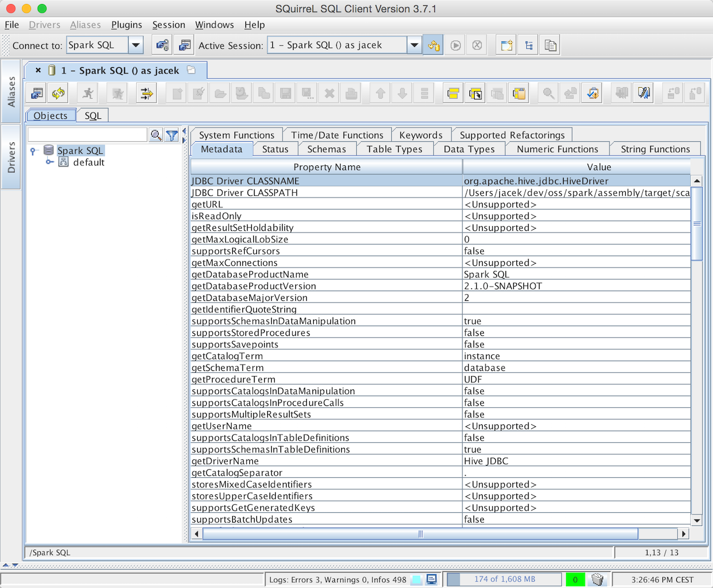Switch to the SQL tab
The image size is (713, 588).
(93, 115)
